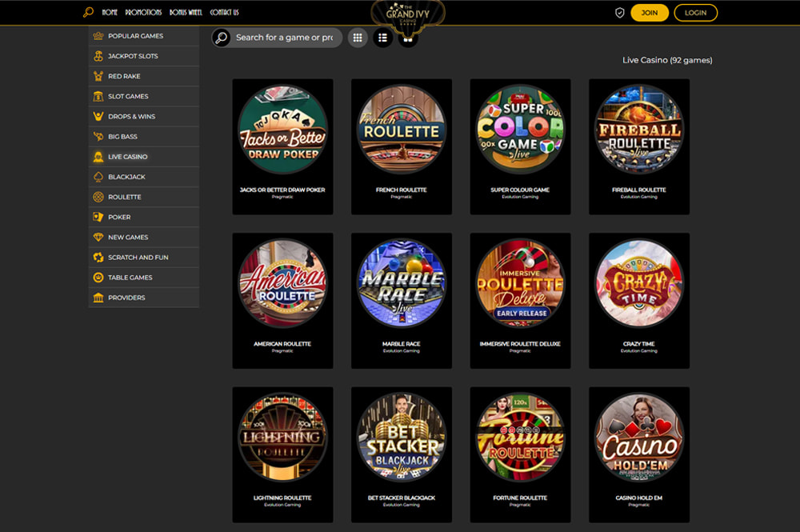Open the Promotions menu item

coord(143,12)
